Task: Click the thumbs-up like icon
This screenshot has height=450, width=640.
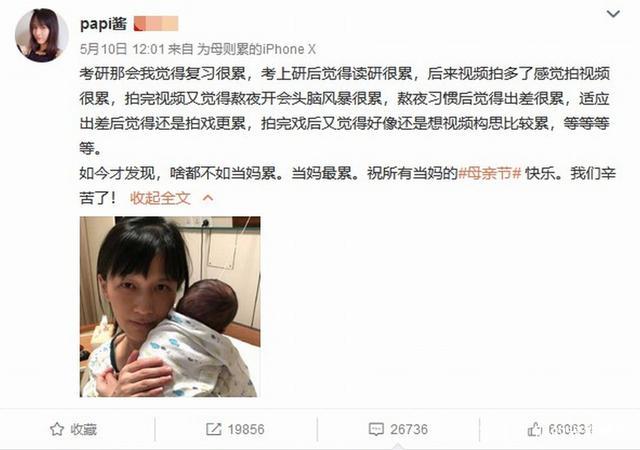Action: point(535,429)
